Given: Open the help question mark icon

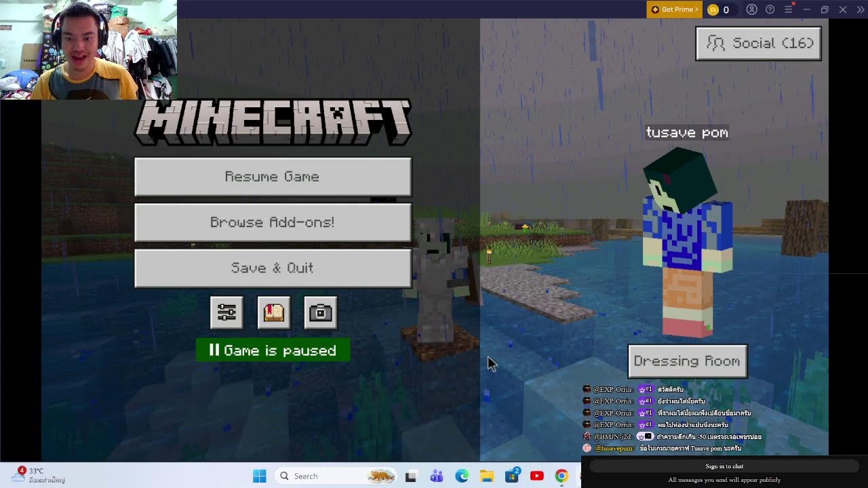Looking at the screenshot, I should point(770,9).
